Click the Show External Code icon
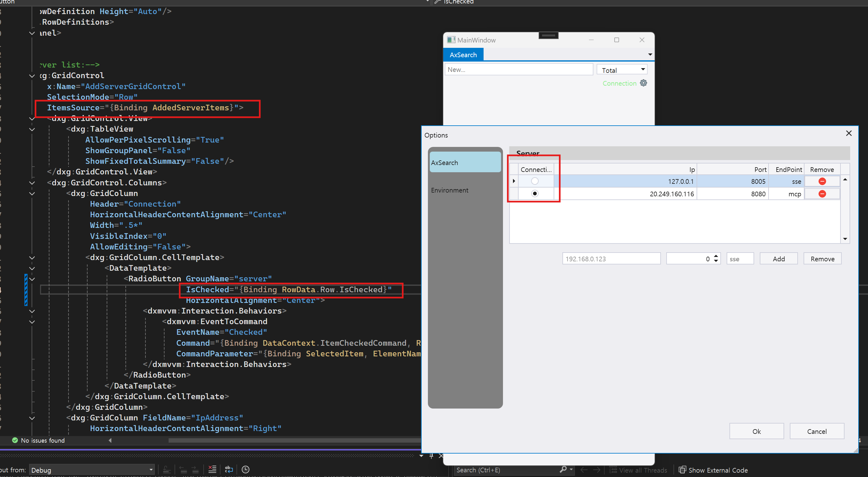The width and height of the screenshot is (868, 477). 682,469
